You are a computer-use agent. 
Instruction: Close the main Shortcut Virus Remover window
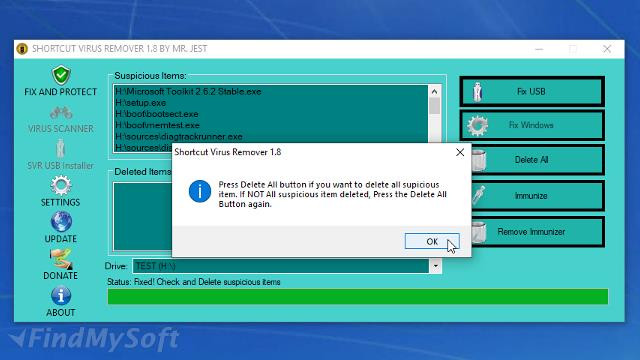607,49
